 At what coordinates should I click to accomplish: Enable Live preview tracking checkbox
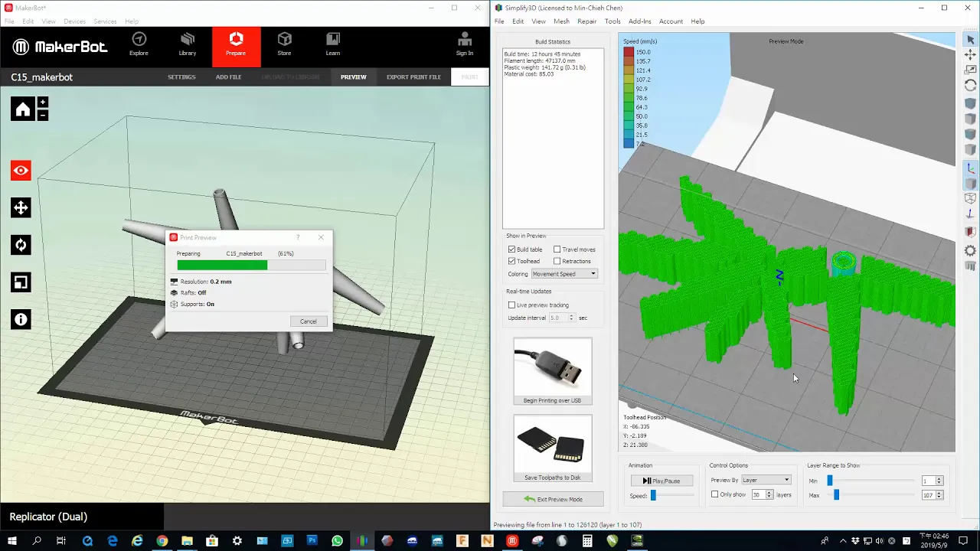[x=511, y=305]
